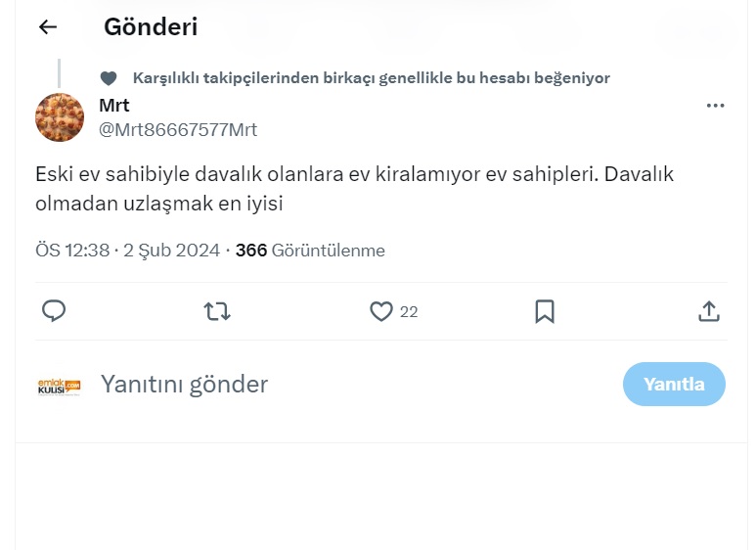The width and height of the screenshot is (756, 550).
Task: Click the small heart beside the mutual followers note
Action: pyautogui.click(x=109, y=78)
